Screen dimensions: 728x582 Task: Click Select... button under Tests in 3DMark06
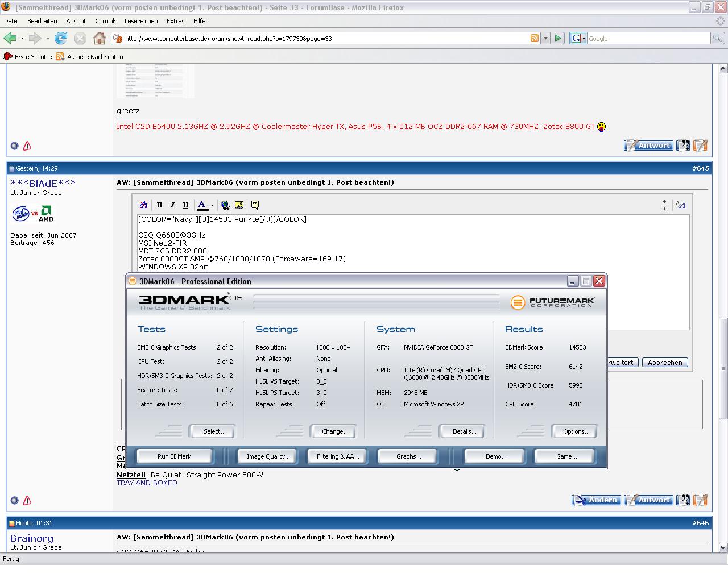click(212, 431)
